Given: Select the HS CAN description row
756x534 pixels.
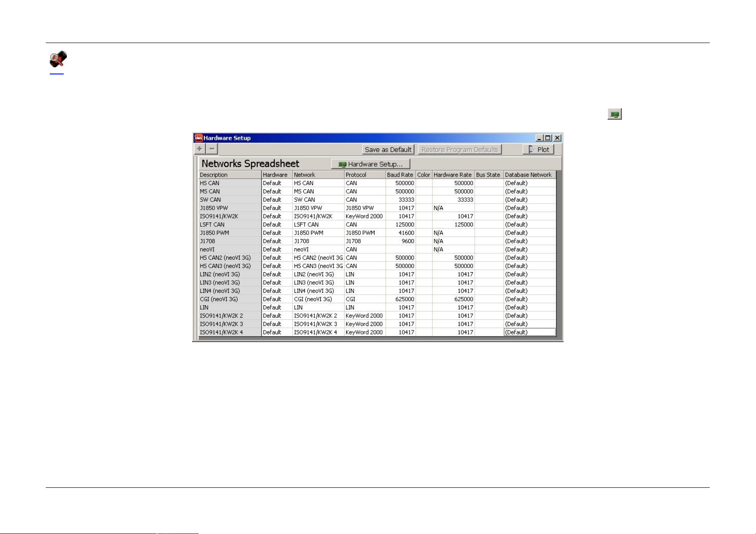Looking at the screenshot, I should (x=230, y=183).
